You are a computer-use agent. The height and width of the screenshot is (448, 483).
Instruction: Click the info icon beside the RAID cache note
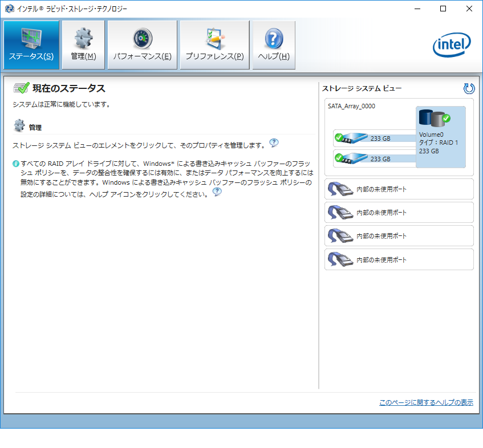pyautogui.click(x=16, y=164)
